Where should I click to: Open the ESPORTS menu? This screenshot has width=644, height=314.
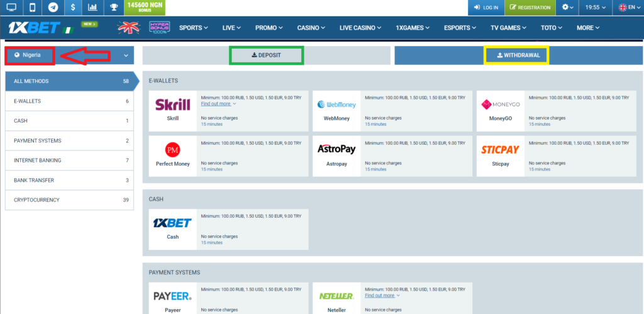460,28
